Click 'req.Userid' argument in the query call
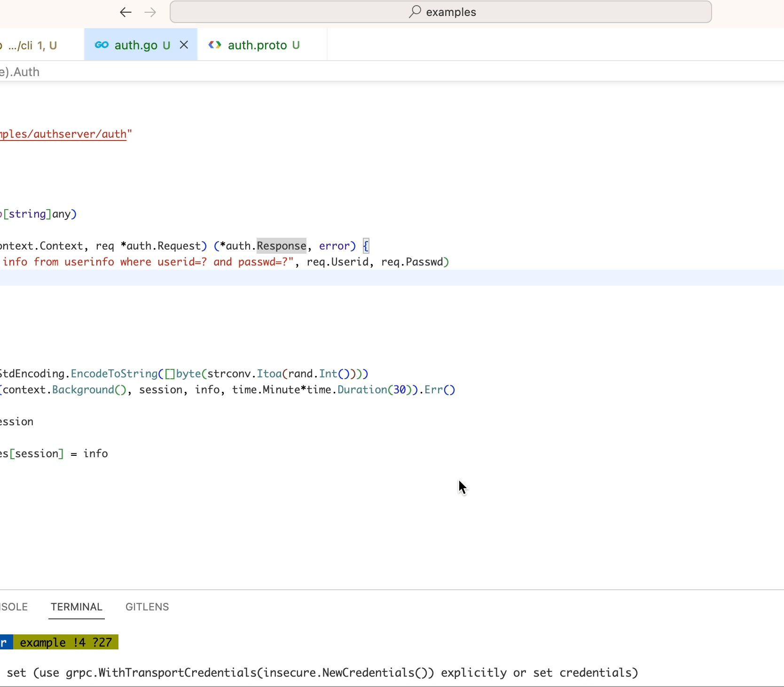The width and height of the screenshot is (784, 687). tap(337, 262)
